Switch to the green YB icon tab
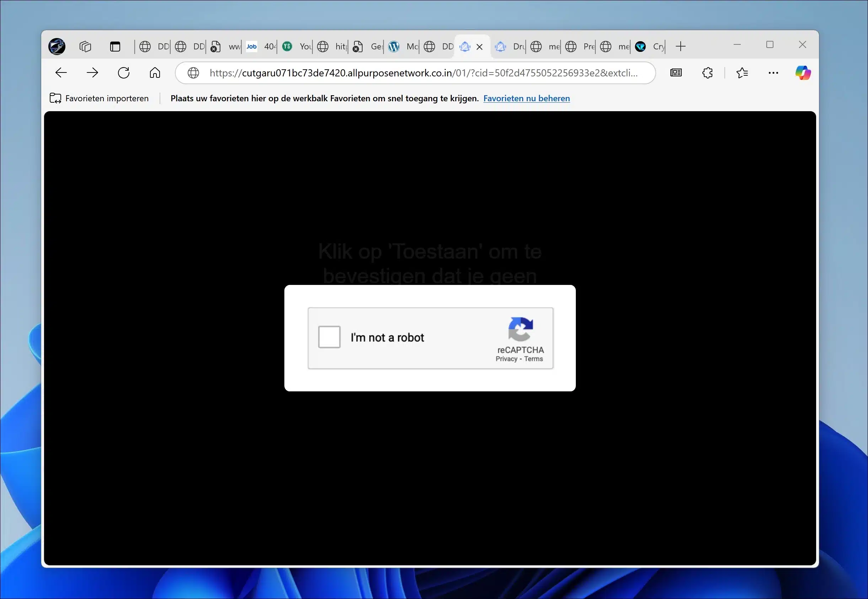This screenshot has height=599, width=868. tap(296, 47)
